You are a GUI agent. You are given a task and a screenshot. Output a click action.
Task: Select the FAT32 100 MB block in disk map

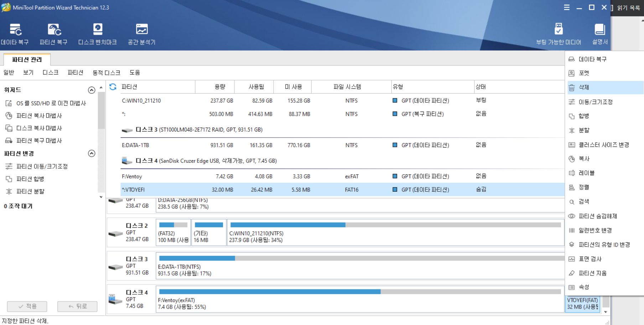pyautogui.click(x=173, y=232)
